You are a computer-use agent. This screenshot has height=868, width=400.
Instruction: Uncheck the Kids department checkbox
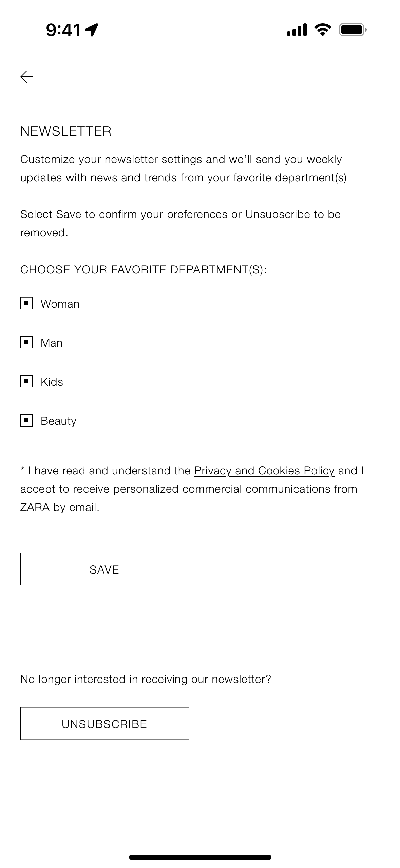click(x=27, y=381)
